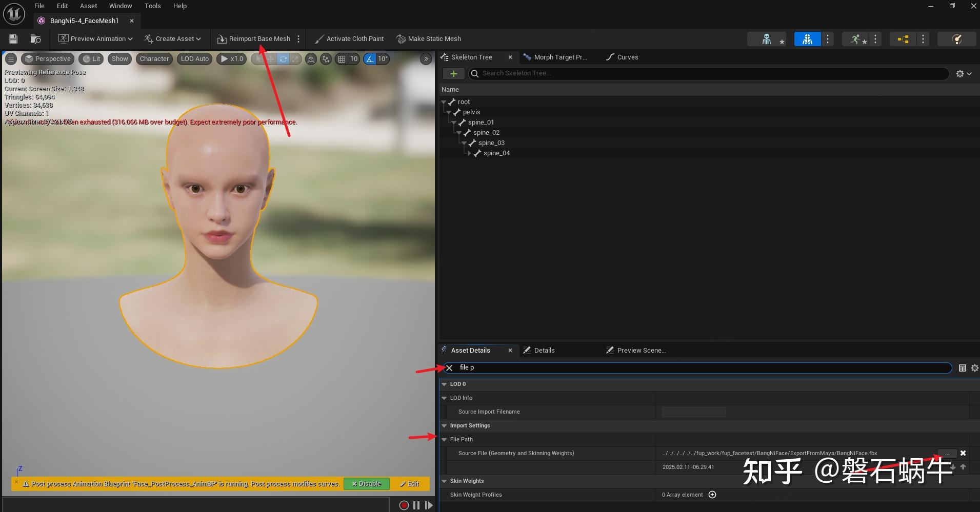
Task: Click the Browse to asset in Content Browser icon
Action: tap(35, 39)
